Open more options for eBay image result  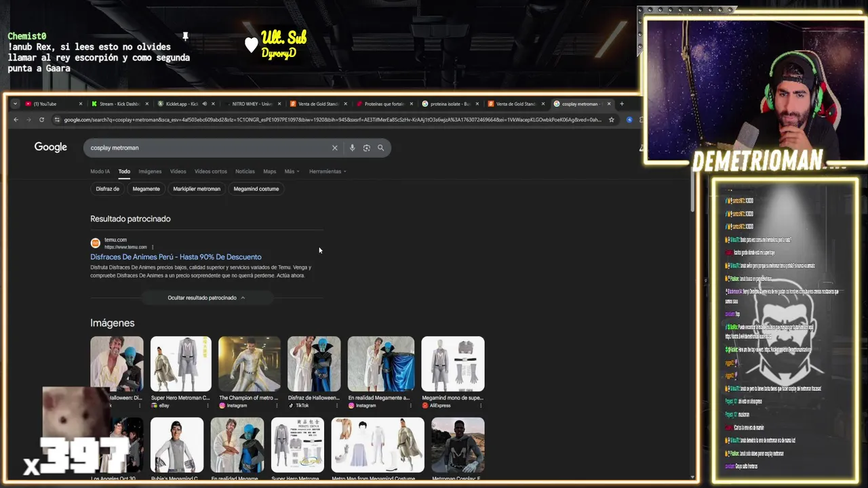[209, 405]
